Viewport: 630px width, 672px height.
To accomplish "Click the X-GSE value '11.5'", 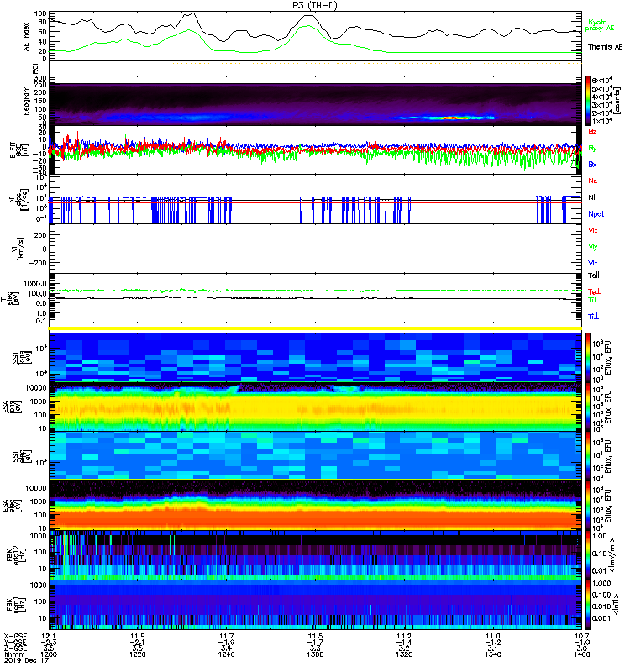I will tap(315, 636).
